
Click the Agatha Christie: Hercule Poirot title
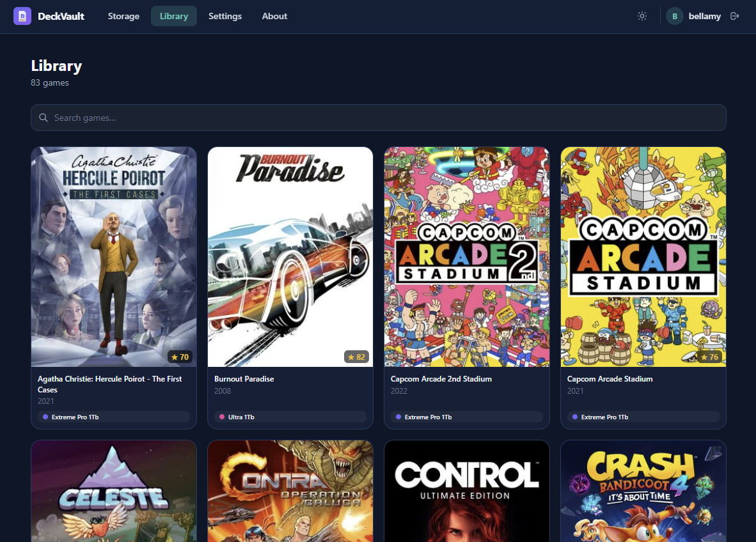click(x=110, y=385)
